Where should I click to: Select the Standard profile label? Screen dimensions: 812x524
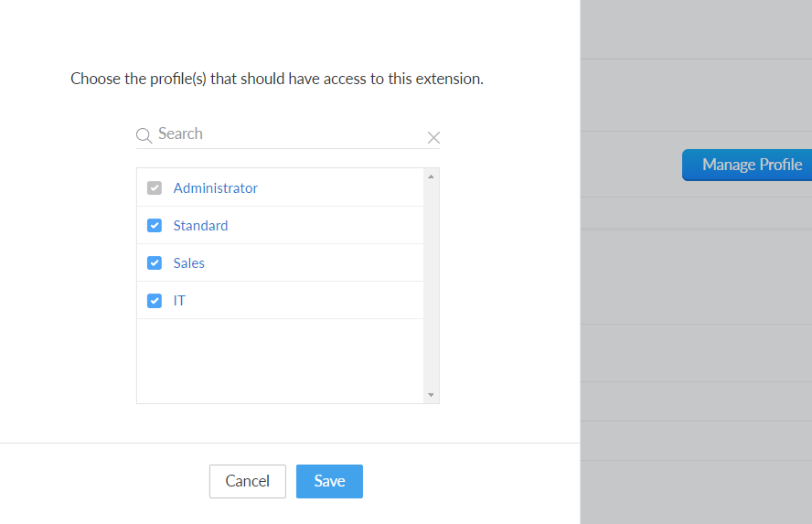pos(200,226)
